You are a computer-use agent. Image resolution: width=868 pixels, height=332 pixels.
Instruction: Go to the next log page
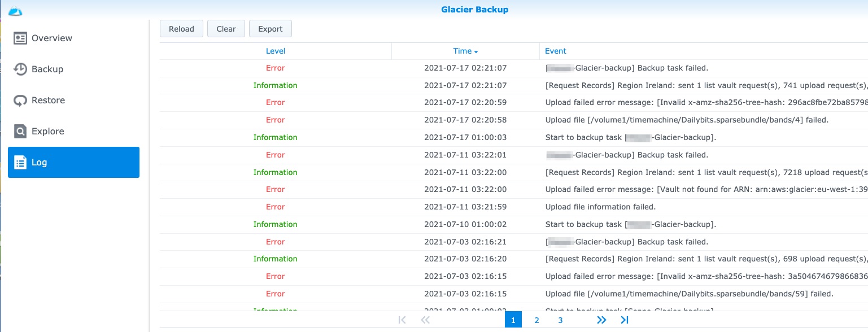coord(601,320)
